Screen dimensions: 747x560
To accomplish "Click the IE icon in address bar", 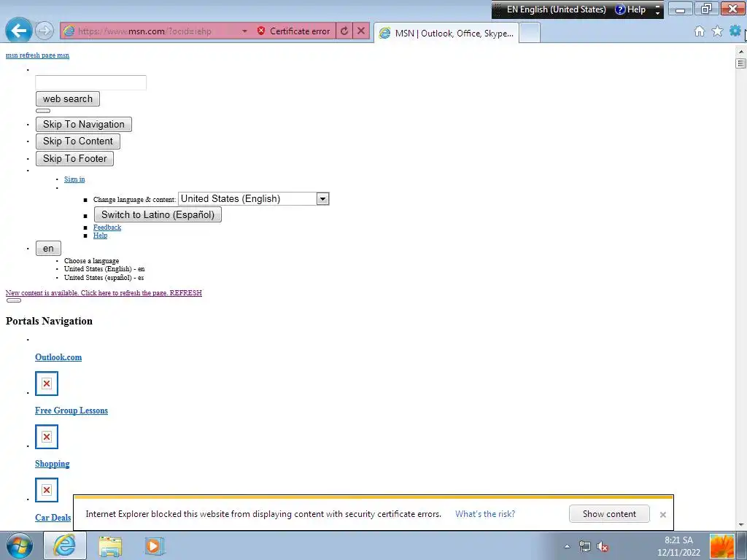I will 69,31.
